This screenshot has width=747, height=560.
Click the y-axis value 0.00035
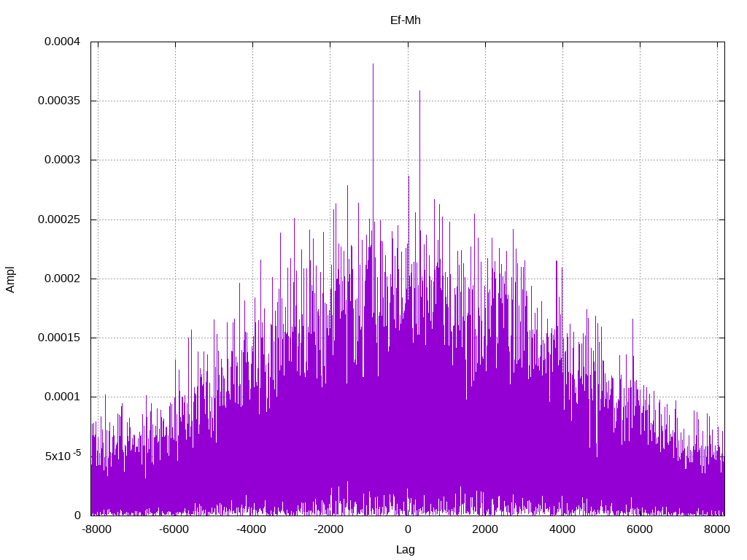(x=59, y=101)
